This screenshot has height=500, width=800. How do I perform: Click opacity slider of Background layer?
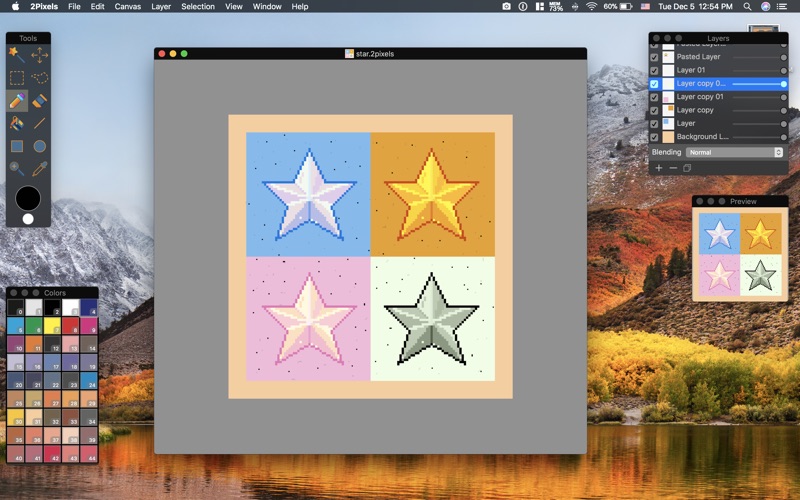(760, 137)
